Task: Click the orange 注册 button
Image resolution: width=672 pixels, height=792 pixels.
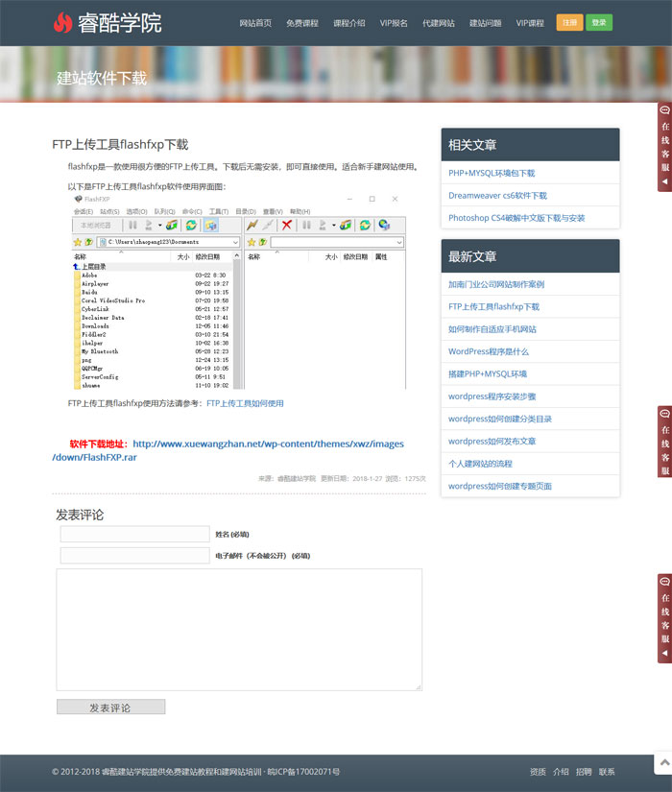Action: coord(569,23)
